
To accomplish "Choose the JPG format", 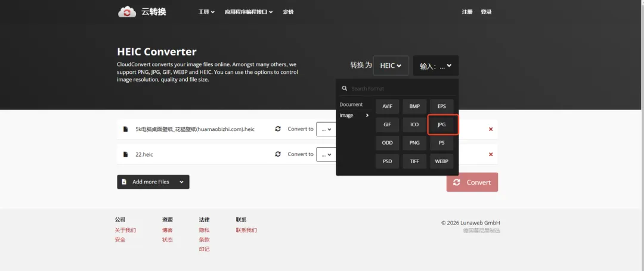I will coord(441,124).
